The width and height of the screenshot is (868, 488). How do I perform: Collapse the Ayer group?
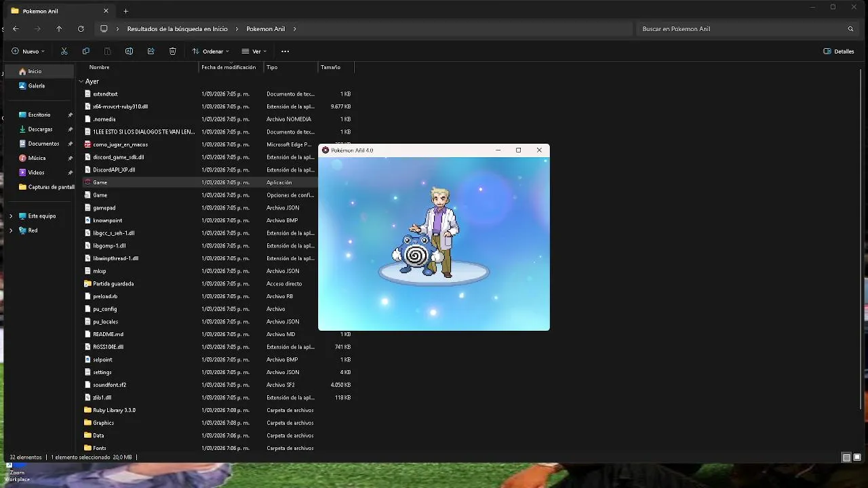tap(81, 81)
